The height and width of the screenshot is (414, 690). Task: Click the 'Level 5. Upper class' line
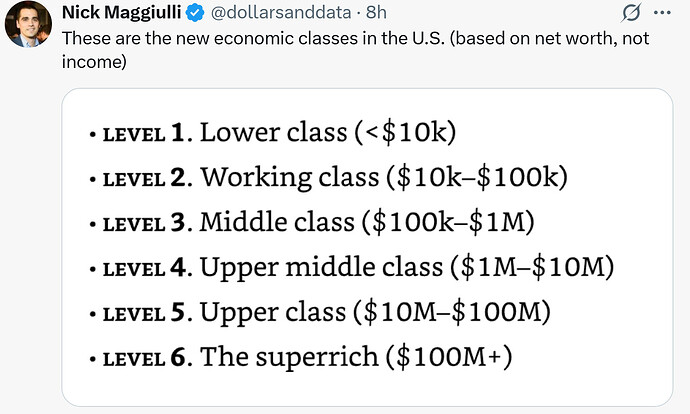point(319,312)
